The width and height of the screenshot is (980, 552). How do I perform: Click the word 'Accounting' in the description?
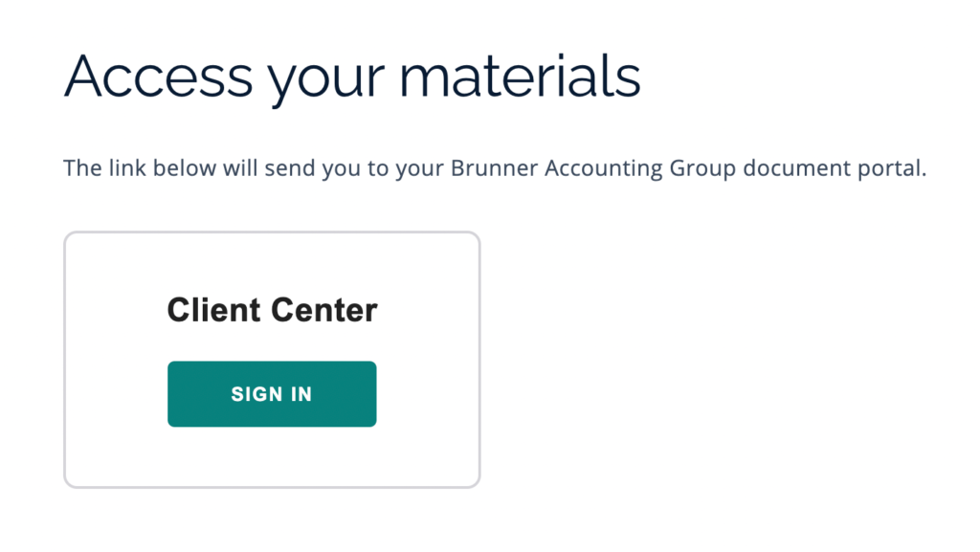(603, 168)
